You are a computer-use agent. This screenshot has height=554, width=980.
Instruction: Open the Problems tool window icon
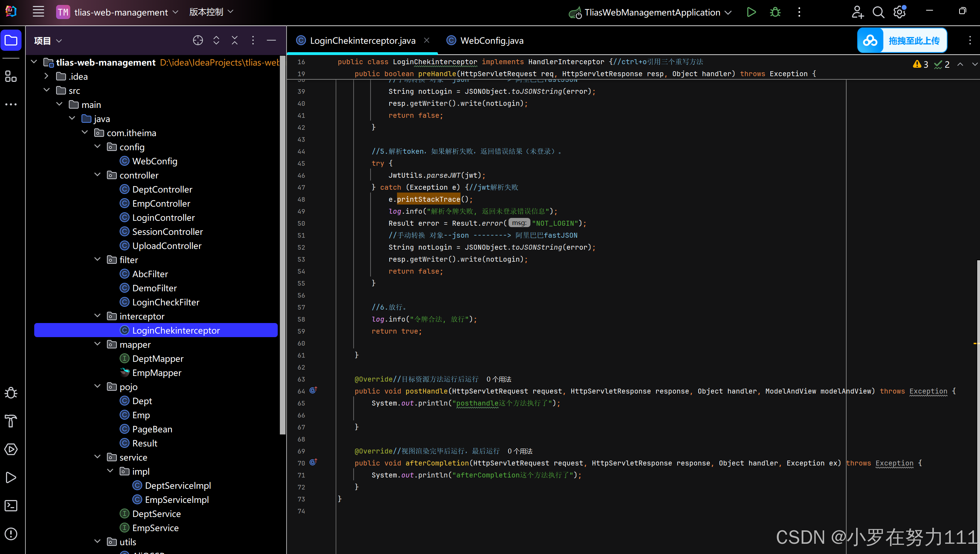coord(11,534)
